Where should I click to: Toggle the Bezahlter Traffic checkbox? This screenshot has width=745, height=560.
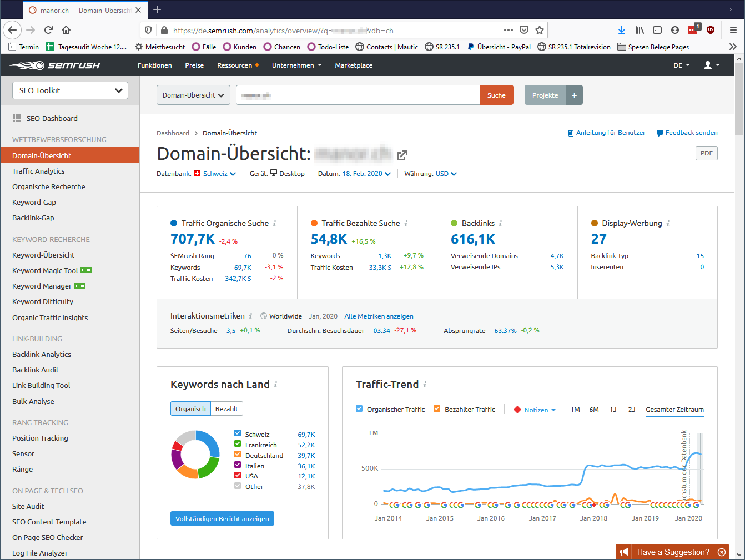tap(437, 409)
